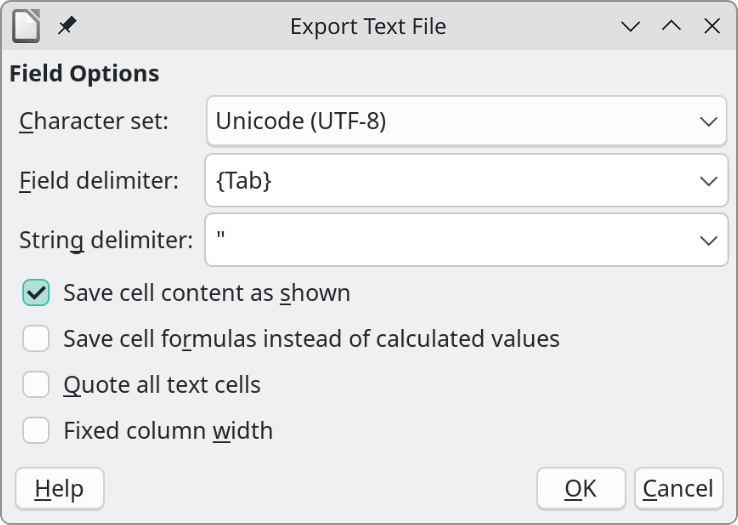Image resolution: width=738 pixels, height=525 pixels.
Task: Enable Save cell formulas instead of values
Action: [37, 339]
